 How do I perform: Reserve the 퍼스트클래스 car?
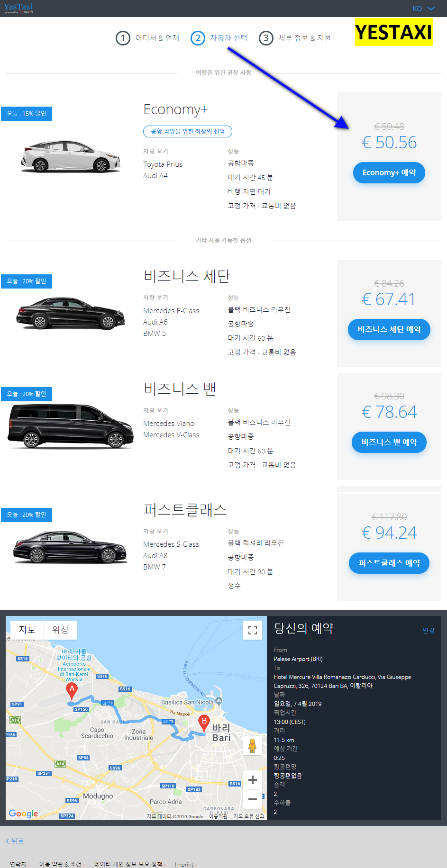(x=389, y=563)
